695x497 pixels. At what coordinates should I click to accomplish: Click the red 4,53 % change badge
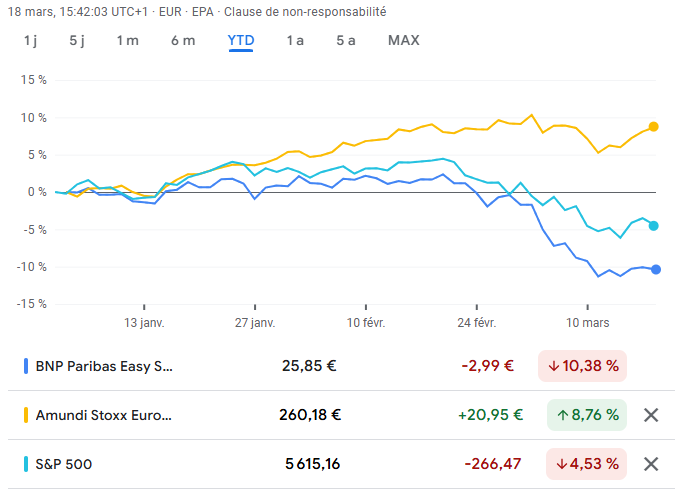click(586, 464)
